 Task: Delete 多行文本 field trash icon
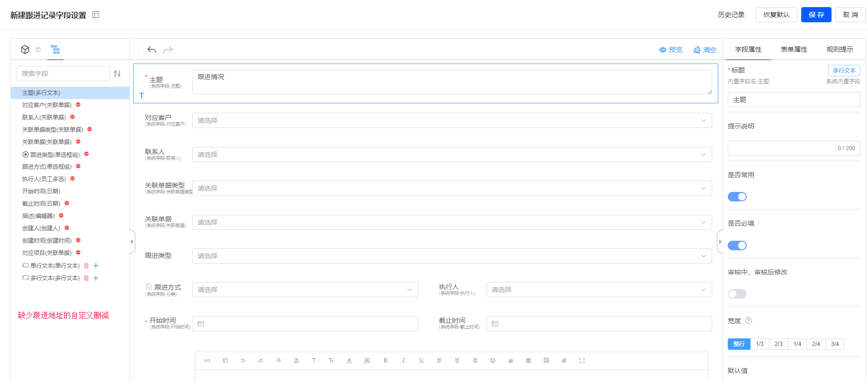pyautogui.click(x=86, y=278)
